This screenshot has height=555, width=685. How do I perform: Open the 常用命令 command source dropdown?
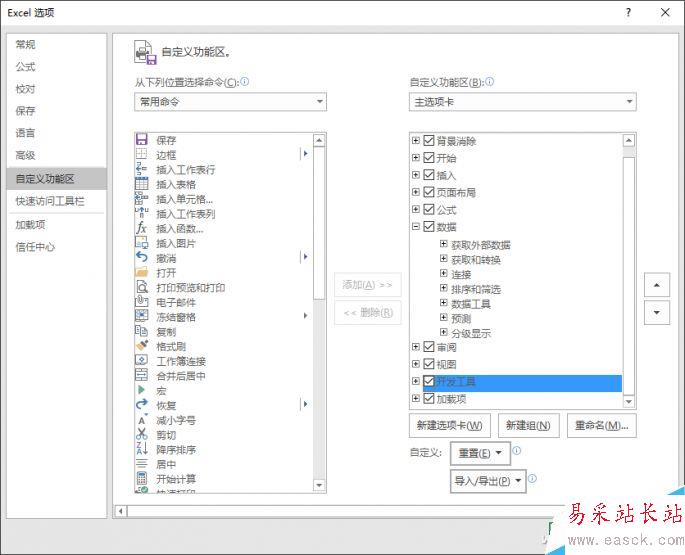(230, 102)
